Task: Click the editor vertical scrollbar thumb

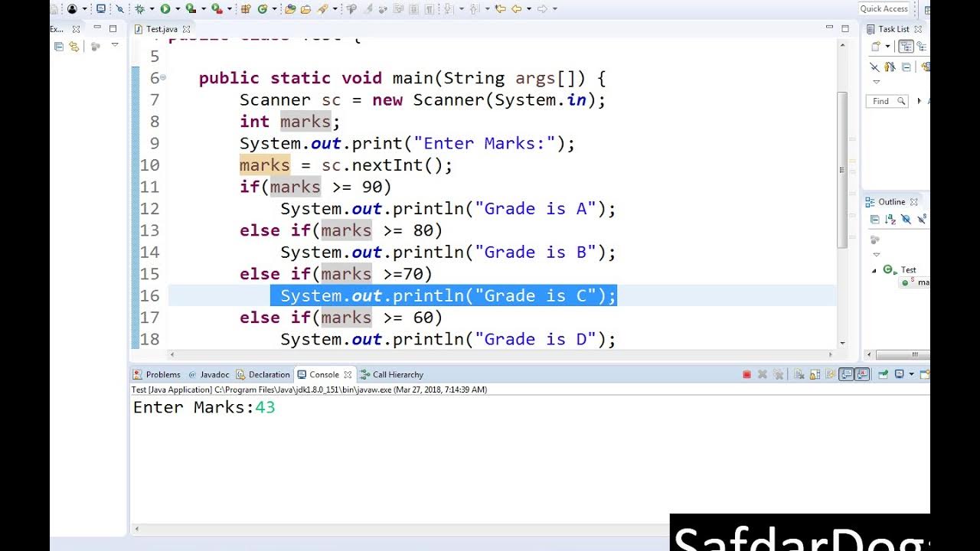Action: [x=842, y=170]
